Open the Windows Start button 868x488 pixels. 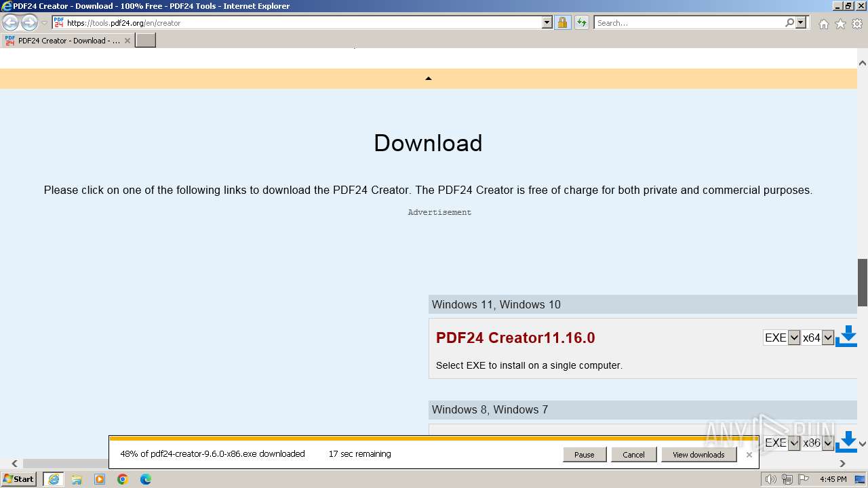[19, 479]
